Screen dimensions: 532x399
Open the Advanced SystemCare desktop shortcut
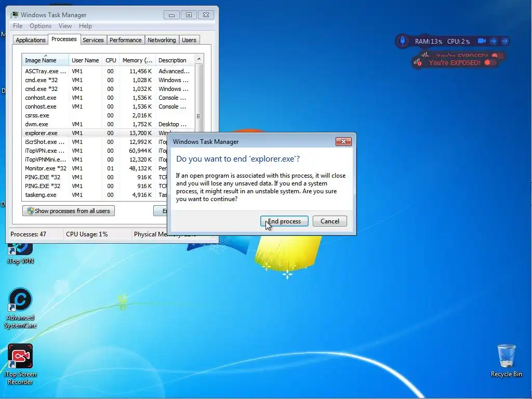pyautogui.click(x=20, y=308)
